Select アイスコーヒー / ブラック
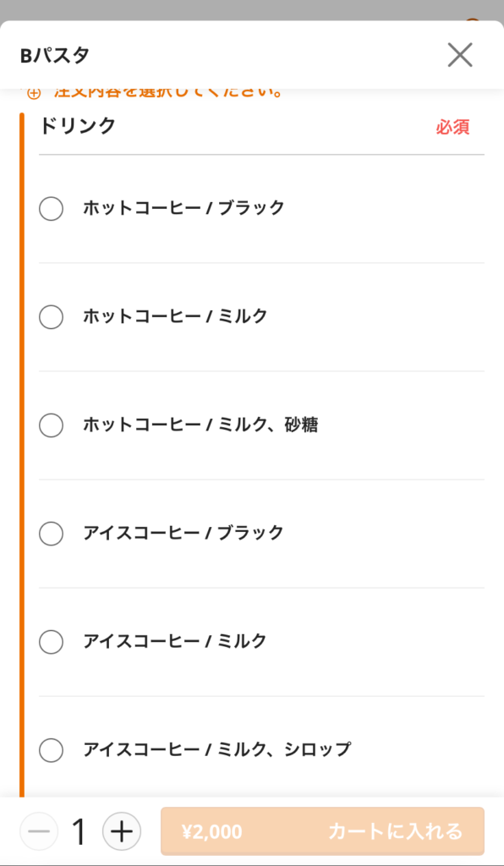The image size is (504, 866). pyautogui.click(x=51, y=534)
